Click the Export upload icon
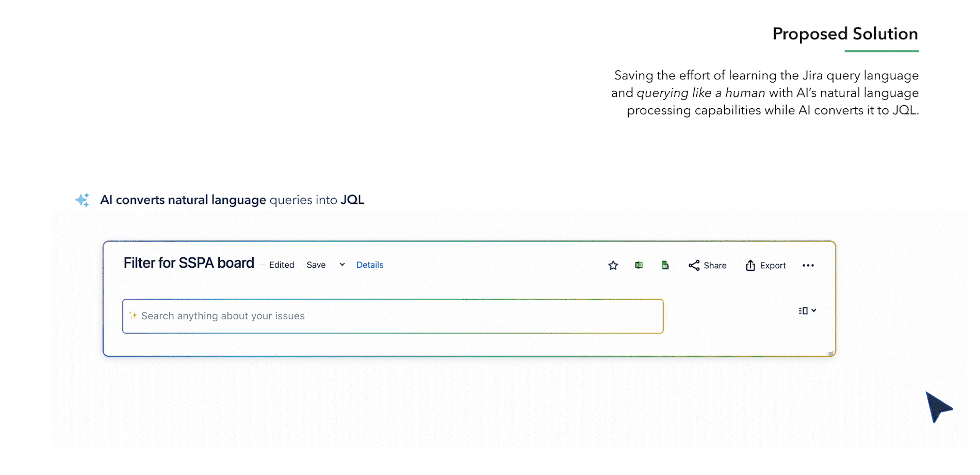The width and height of the screenshot is (980, 475). click(x=750, y=266)
